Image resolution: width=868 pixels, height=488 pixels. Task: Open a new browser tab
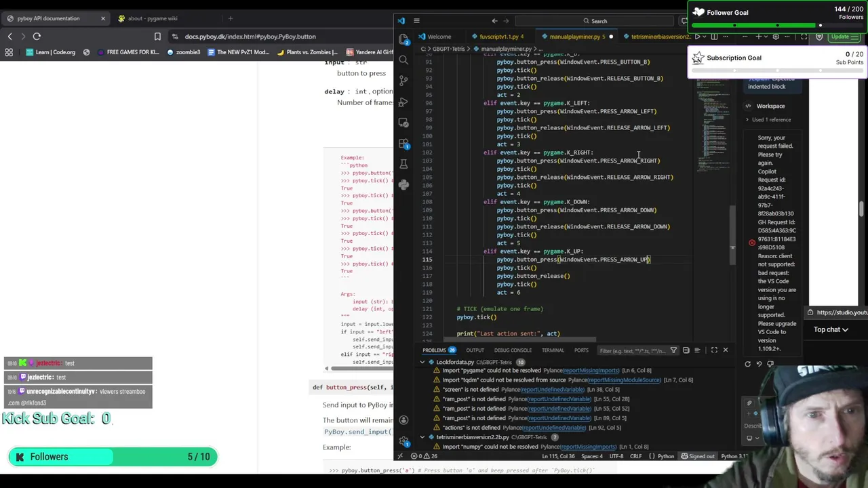click(x=231, y=18)
